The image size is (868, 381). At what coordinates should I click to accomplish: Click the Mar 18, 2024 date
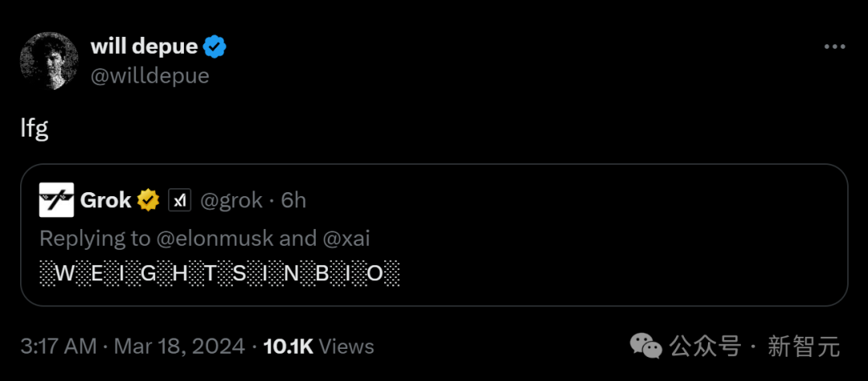tap(179, 346)
